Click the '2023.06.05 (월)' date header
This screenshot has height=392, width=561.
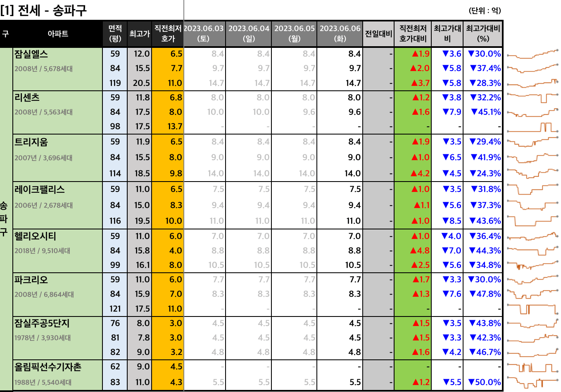click(294, 34)
